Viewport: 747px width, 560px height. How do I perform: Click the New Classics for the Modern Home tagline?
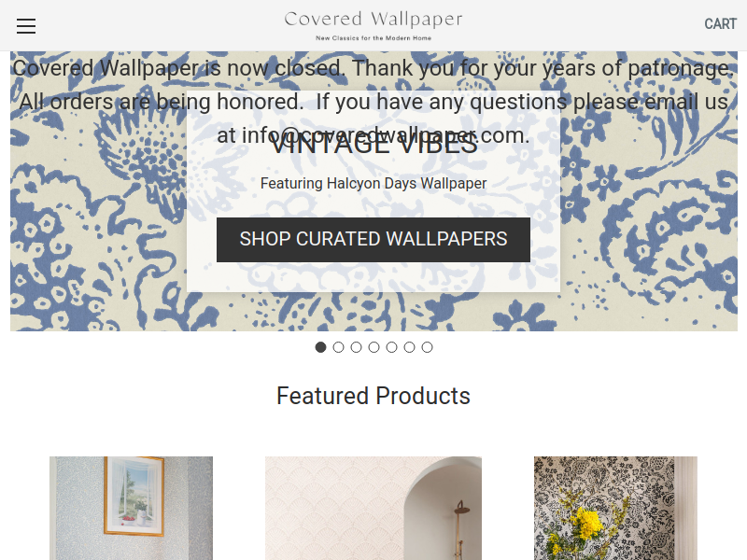[x=373, y=38]
